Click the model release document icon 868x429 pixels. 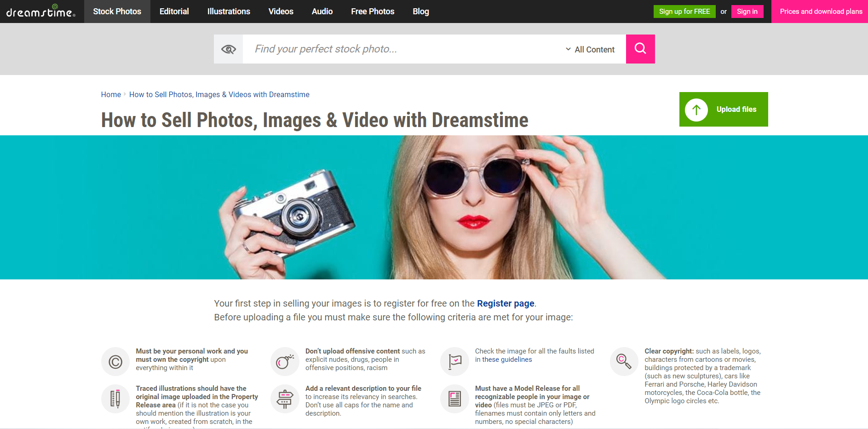(x=454, y=399)
